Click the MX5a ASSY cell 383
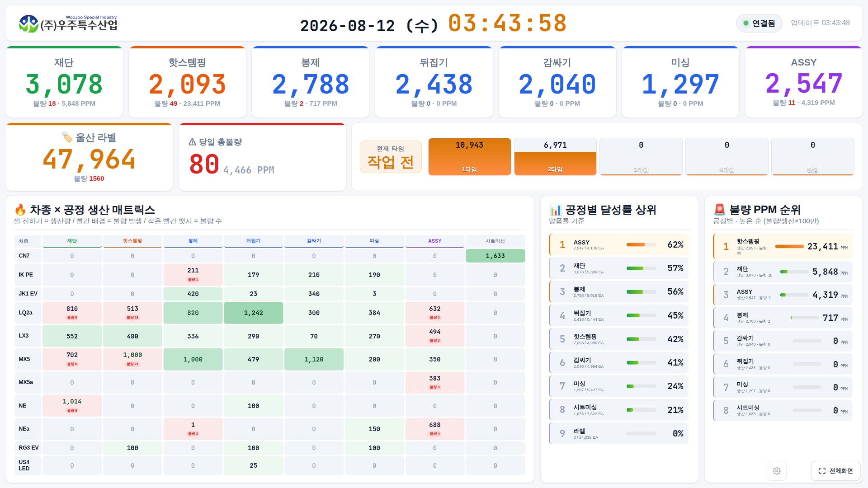 pyautogui.click(x=434, y=382)
